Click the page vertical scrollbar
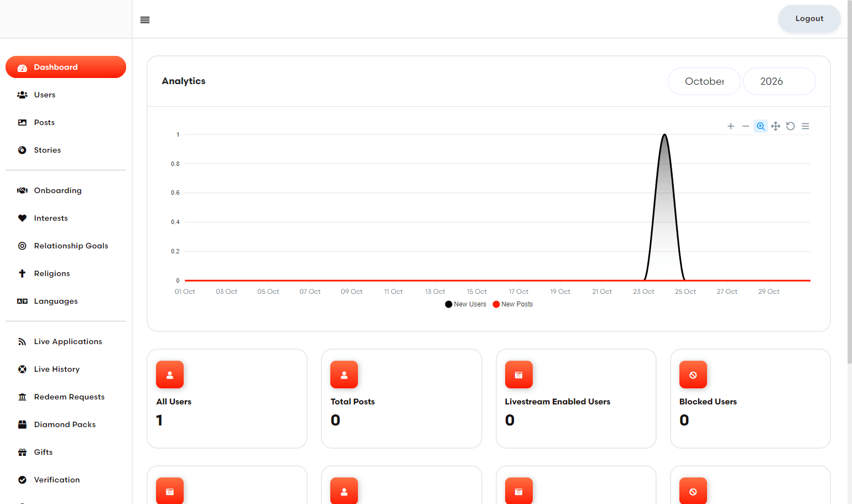The image size is (852, 504). [849, 183]
